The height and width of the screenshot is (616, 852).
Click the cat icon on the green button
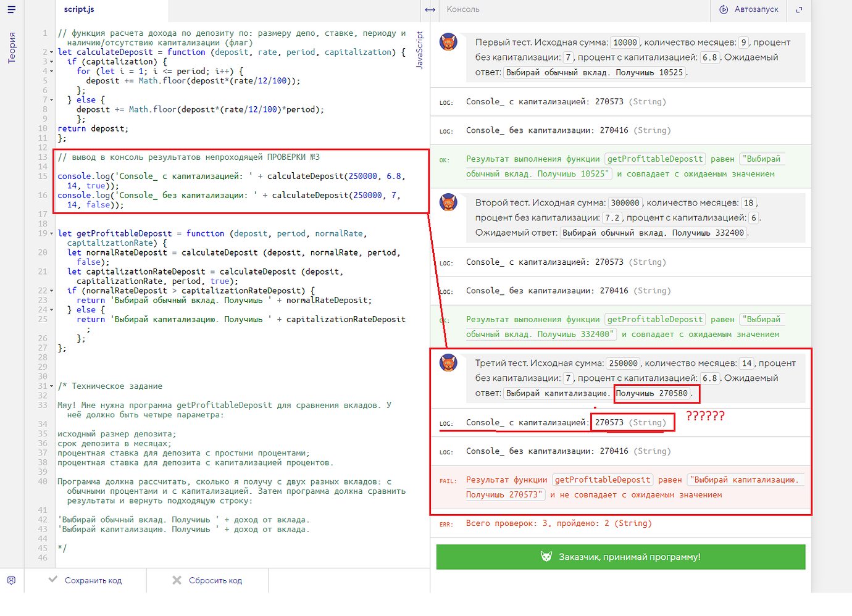pyautogui.click(x=546, y=557)
